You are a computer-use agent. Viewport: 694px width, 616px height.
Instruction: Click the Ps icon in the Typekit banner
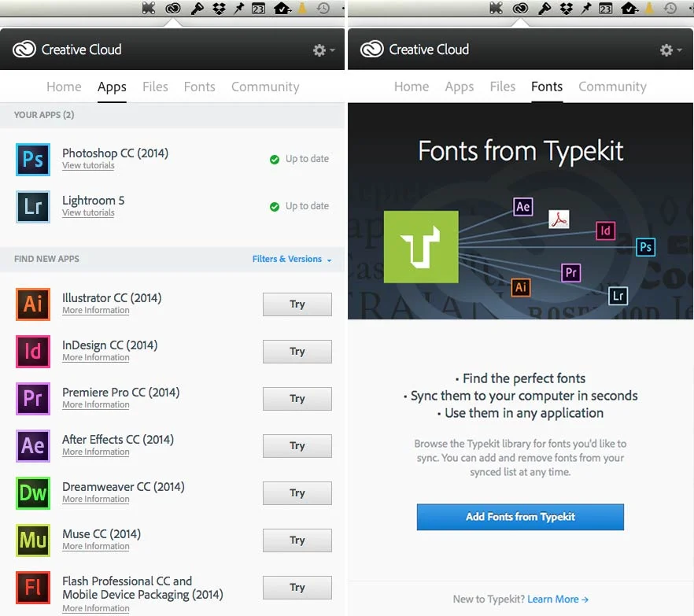coord(645,247)
